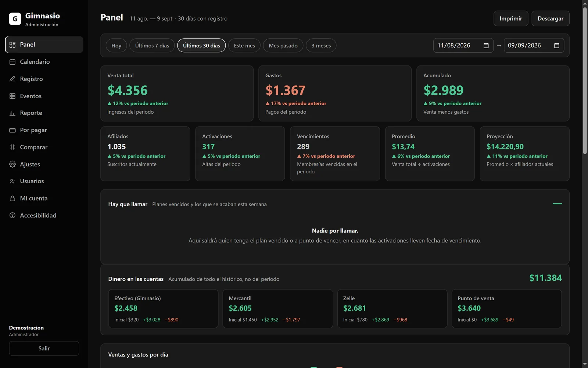Click the Gimnasio G logo icon
This screenshot has height=368, width=588.
point(15,19)
